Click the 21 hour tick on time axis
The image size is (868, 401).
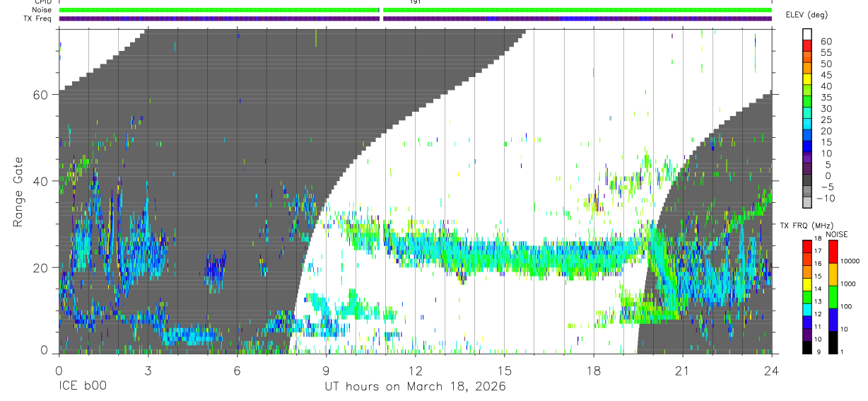click(683, 370)
